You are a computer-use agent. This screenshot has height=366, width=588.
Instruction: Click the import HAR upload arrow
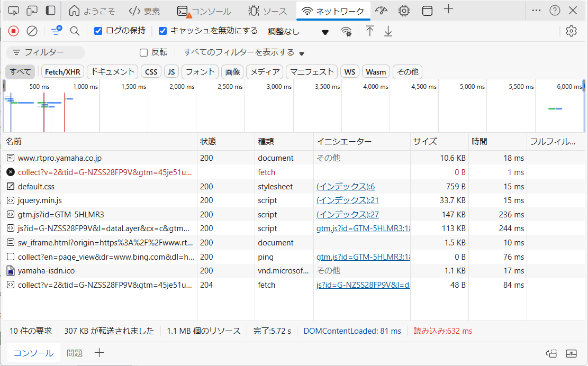(369, 31)
